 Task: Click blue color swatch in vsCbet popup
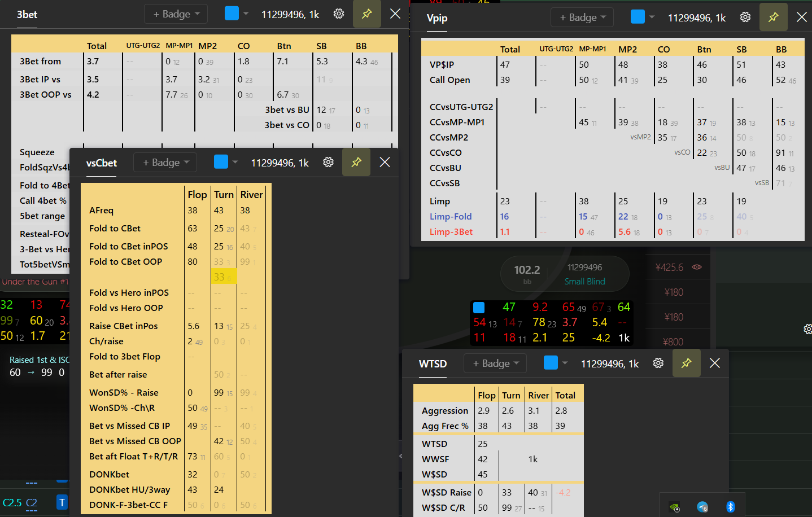click(x=221, y=162)
